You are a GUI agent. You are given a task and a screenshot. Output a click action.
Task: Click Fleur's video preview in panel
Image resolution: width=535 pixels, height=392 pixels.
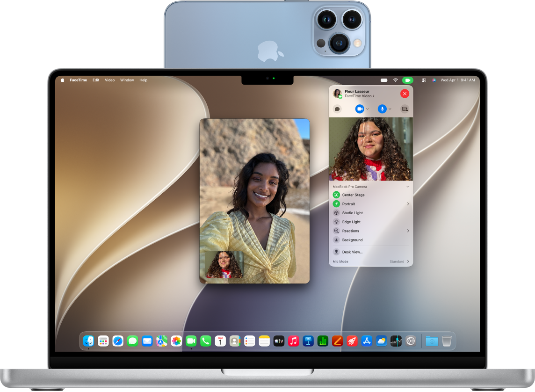click(x=371, y=149)
